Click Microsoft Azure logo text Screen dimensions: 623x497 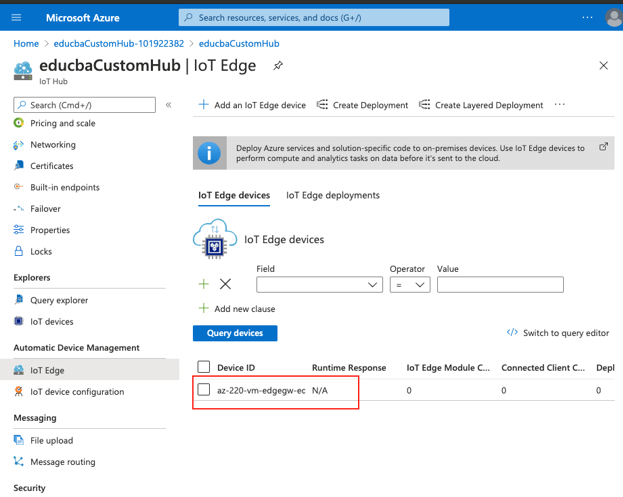point(83,18)
